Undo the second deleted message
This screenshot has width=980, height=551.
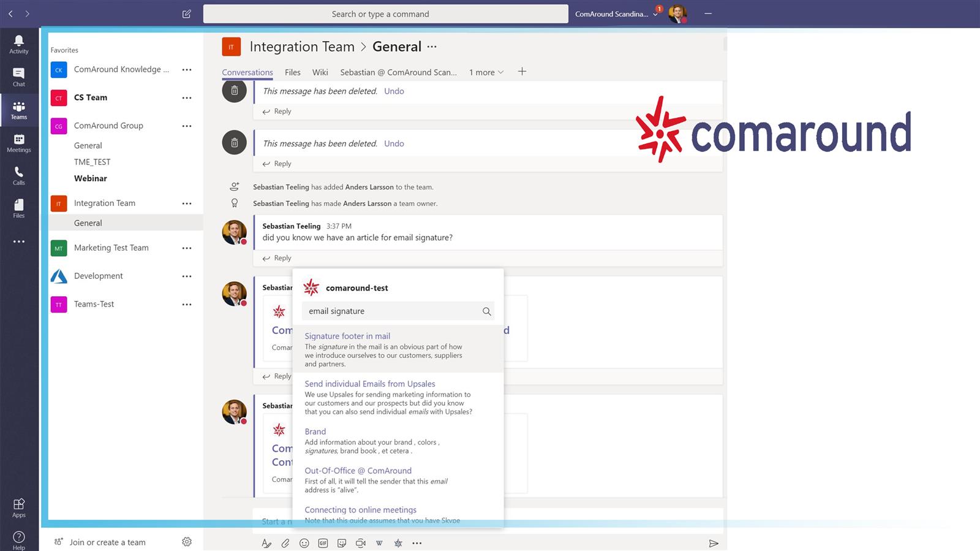click(x=394, y=143)
